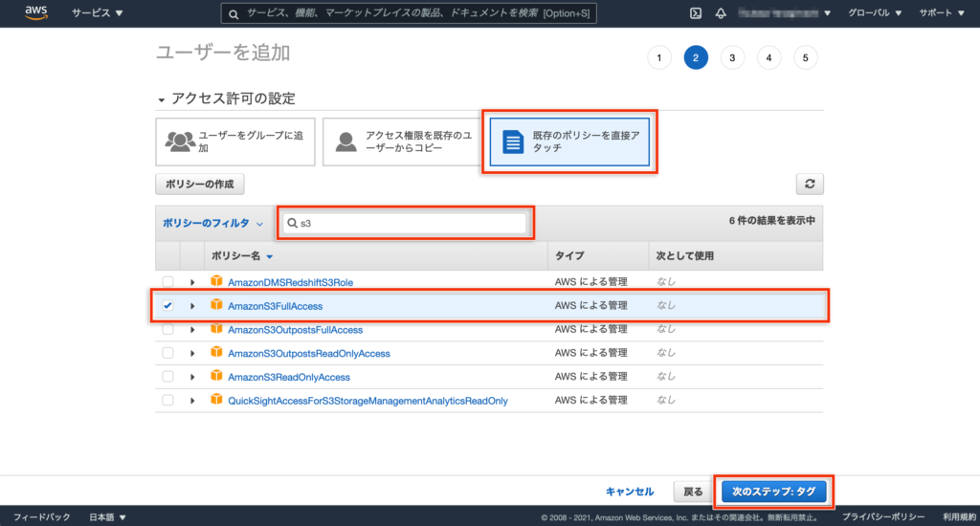Screen dimensions: 980x526
Task: Click the 戻る button
Action: (x=693, y=492)
